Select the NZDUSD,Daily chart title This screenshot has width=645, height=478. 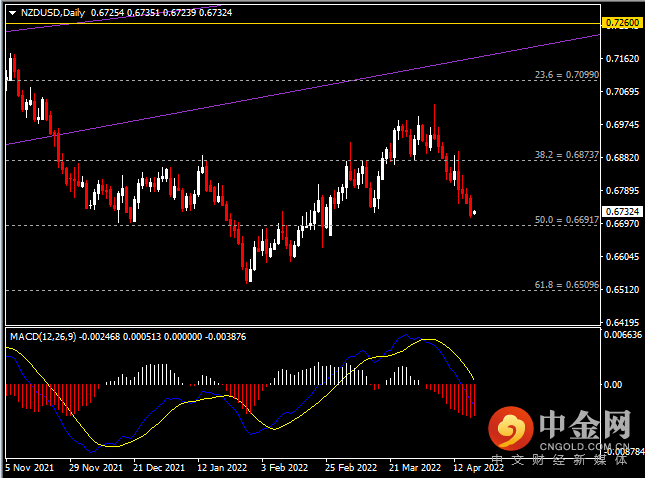53,13
